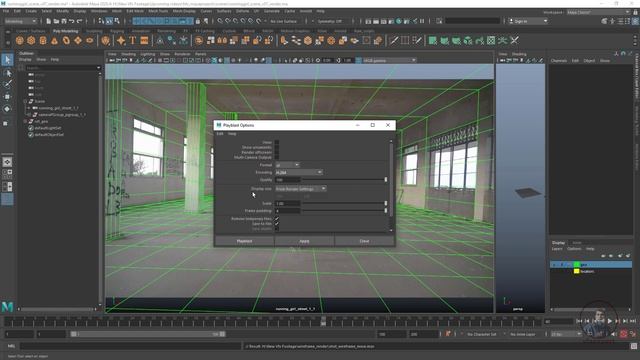Click the Undo icon in status line

coord(72,21)
